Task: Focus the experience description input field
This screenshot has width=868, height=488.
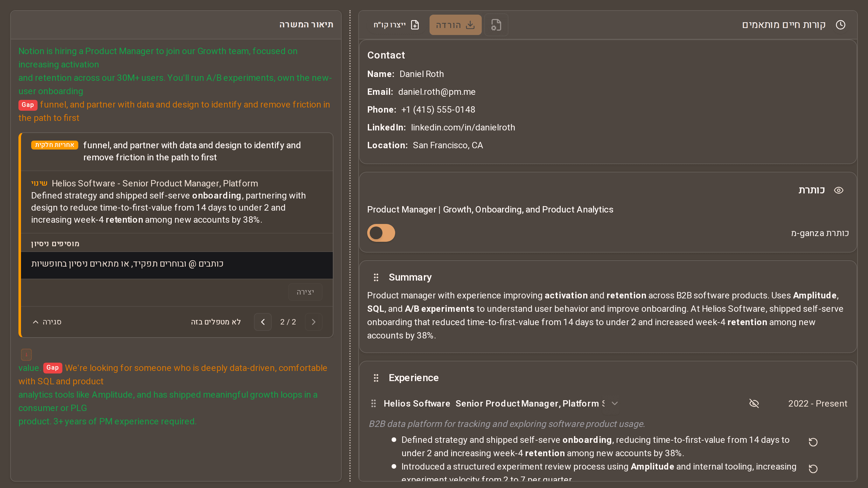Action: [177, 265]
